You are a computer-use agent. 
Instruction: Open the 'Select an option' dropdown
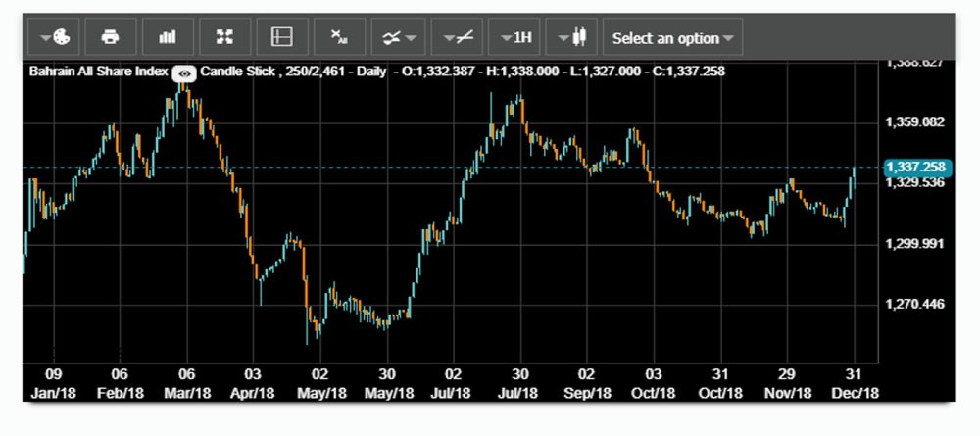pyautogui.click(x=672, y=37)
